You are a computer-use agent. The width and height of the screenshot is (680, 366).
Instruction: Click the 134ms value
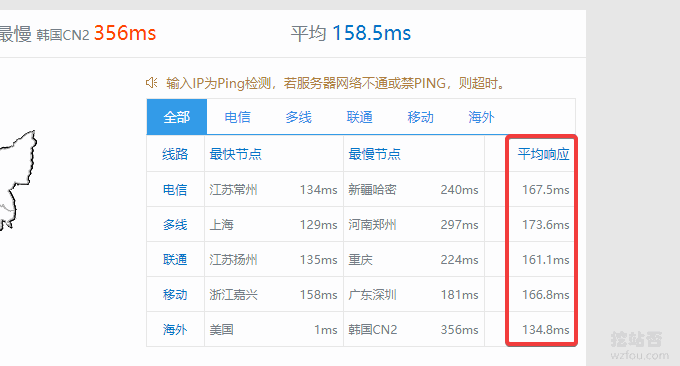[x=318, y=190]
